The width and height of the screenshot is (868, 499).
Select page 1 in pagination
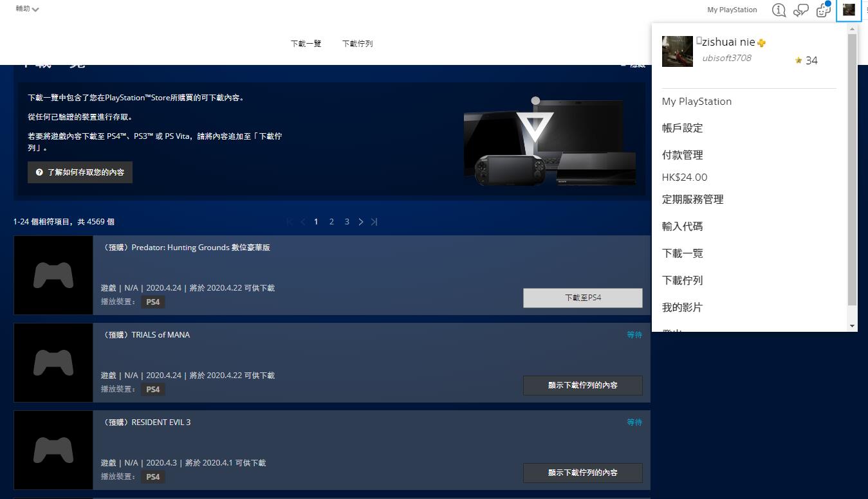316,222
